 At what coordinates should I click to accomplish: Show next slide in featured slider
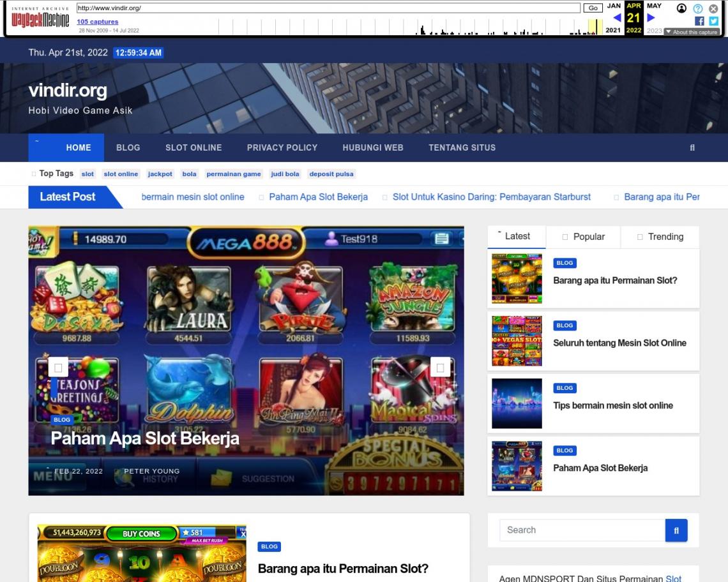(x=440, y=368)
